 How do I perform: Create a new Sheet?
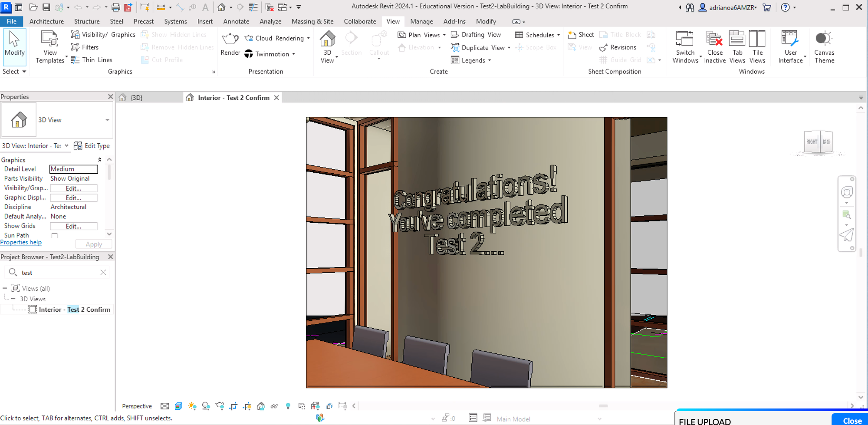click(x=581, y=35)
